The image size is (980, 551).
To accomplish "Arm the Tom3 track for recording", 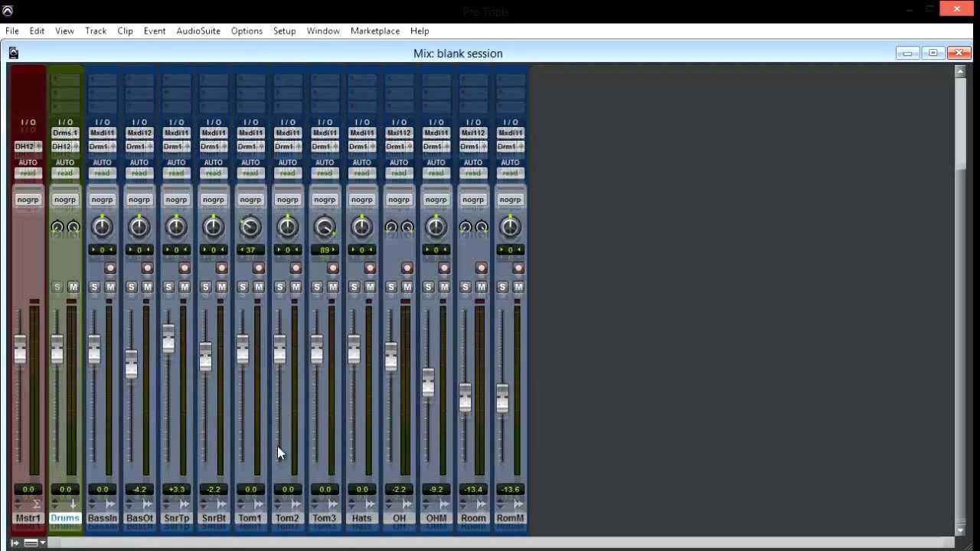I will [x=333, y=268].
